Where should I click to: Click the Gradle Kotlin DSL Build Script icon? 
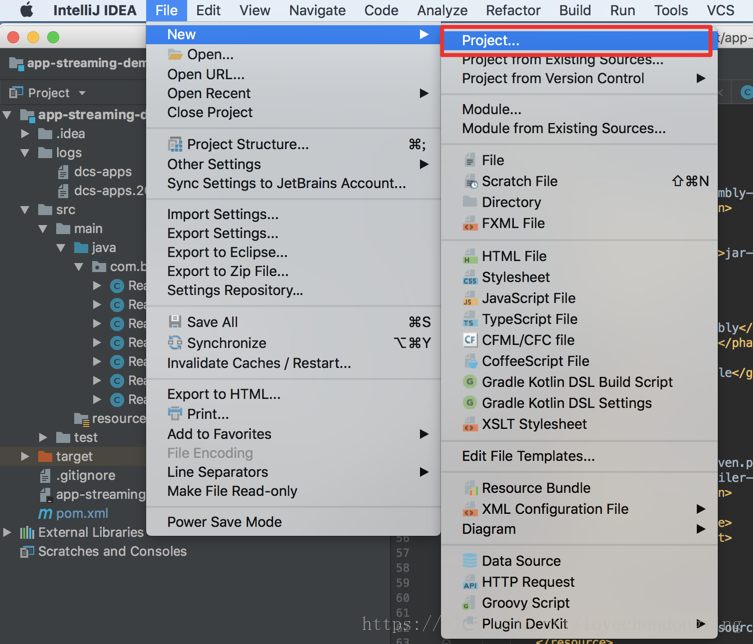pos(470,382)
